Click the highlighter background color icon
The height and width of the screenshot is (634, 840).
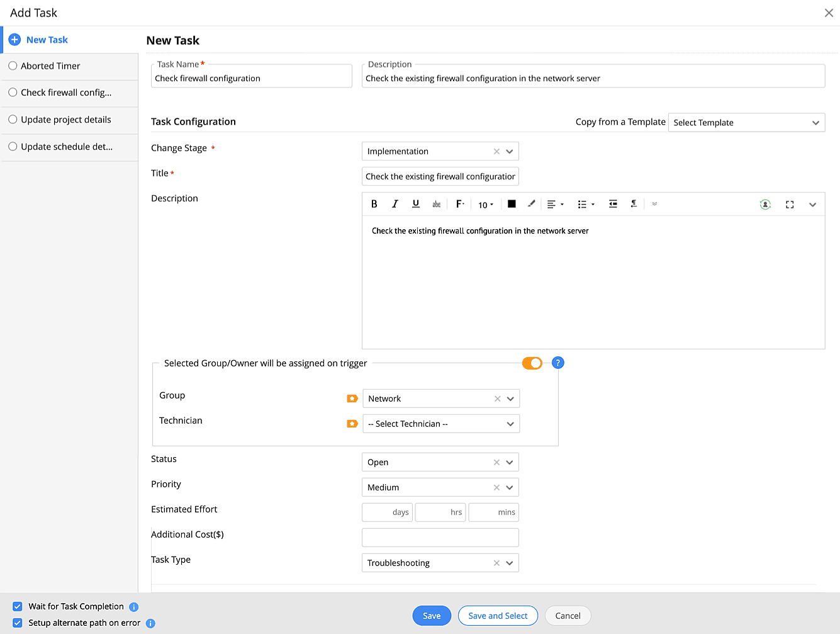(x=532, y=204)
